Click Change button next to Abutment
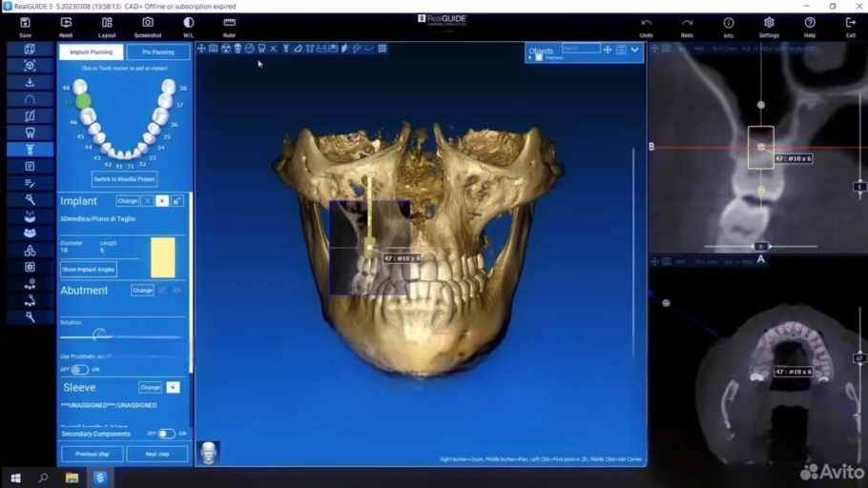The height and width of the screenshot is (488, 868). (x=142, y=290)
